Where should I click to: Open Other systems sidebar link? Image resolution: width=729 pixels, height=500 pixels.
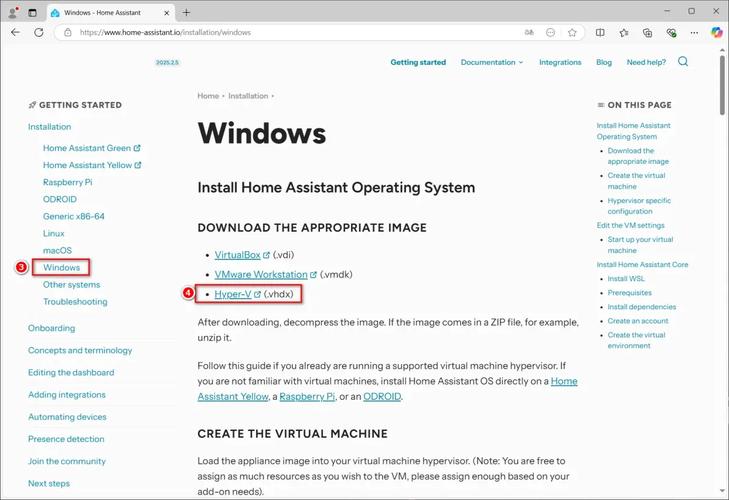[x=71, y=285]
